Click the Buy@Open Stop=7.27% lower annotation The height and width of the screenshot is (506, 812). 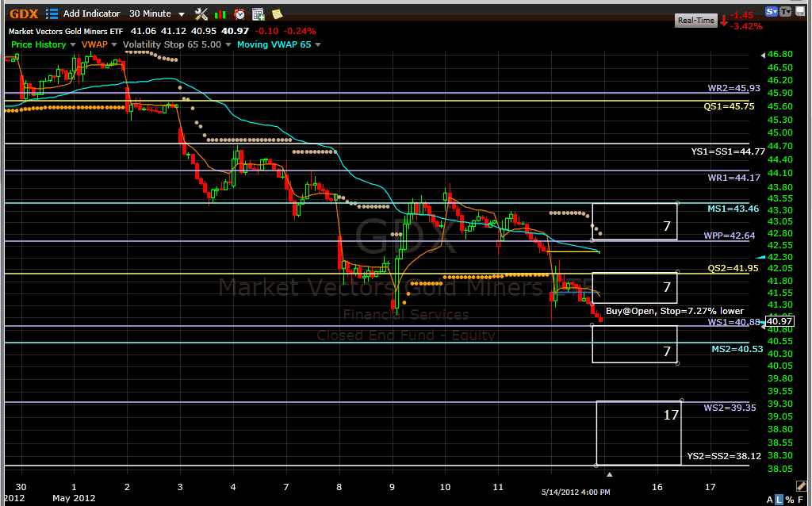[x=675, y=311]
